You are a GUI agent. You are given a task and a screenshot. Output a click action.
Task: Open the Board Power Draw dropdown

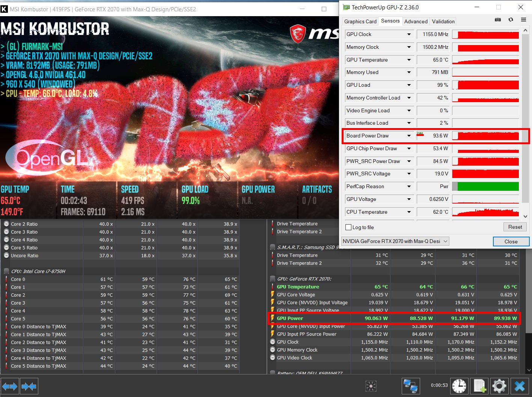coord(409,136)
